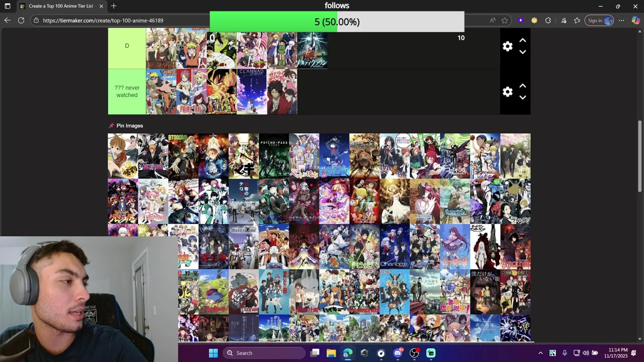Viewport: 644px width, 362px height.
Task: Select the Psycho-Pass poster thumbnail
Action: point(274,156)
